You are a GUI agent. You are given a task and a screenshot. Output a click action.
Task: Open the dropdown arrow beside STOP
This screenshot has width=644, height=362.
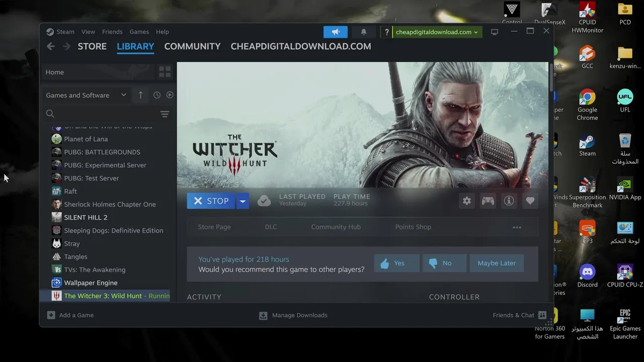243,201
